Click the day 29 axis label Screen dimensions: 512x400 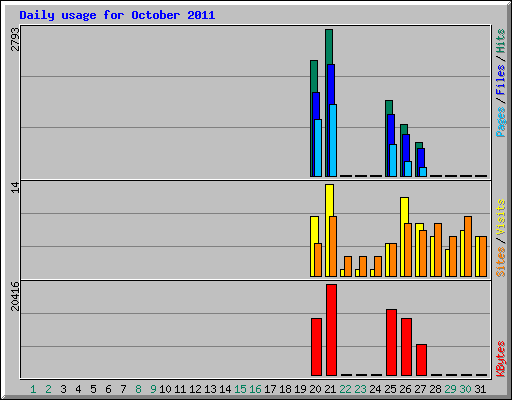click(450, 389)
